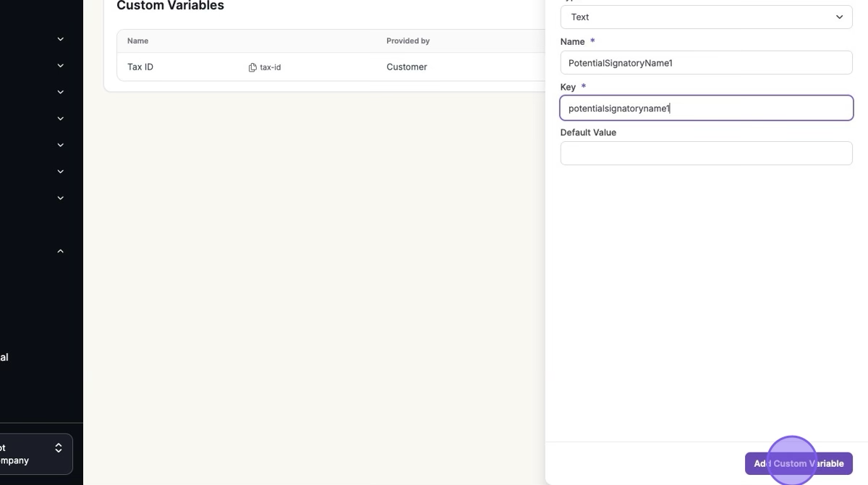The height and width of the screenshot is (485, 868).
Task: Click the Name column header
Action: (x=137, y=41)
